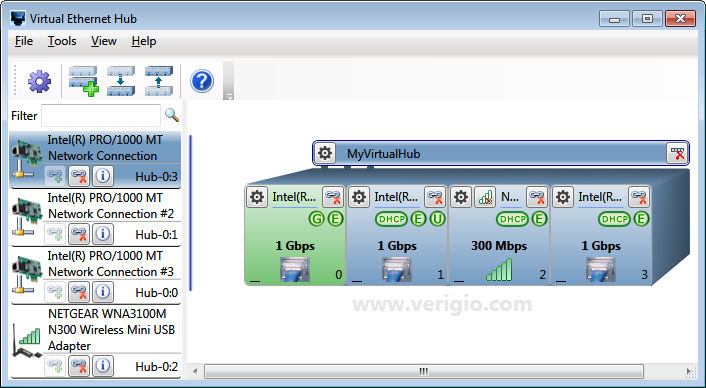The height and width of the screenshot is (388, 706).
Task: Click the 300 Mbps speed label
Action: 499,246
